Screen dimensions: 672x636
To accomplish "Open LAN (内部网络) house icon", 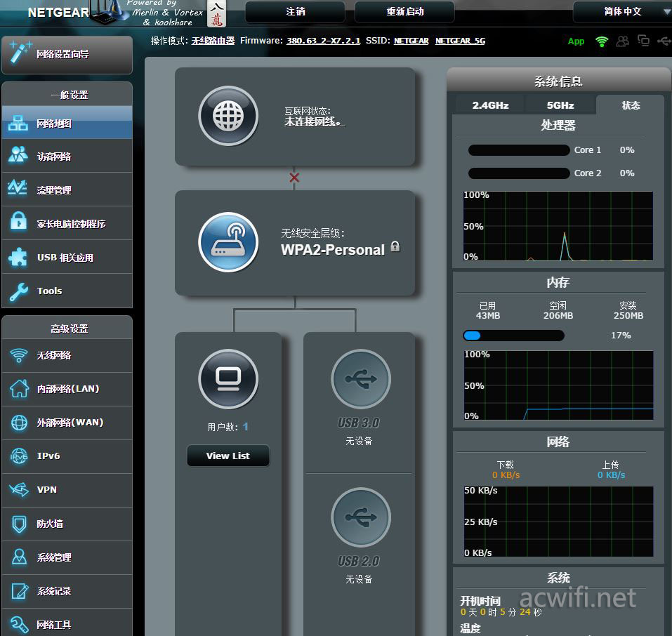I will click(19, 389).
